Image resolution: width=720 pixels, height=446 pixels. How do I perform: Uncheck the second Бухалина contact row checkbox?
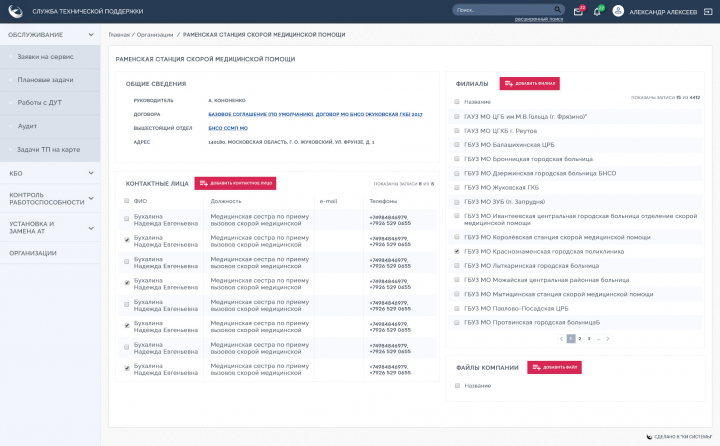pos(127,240)
